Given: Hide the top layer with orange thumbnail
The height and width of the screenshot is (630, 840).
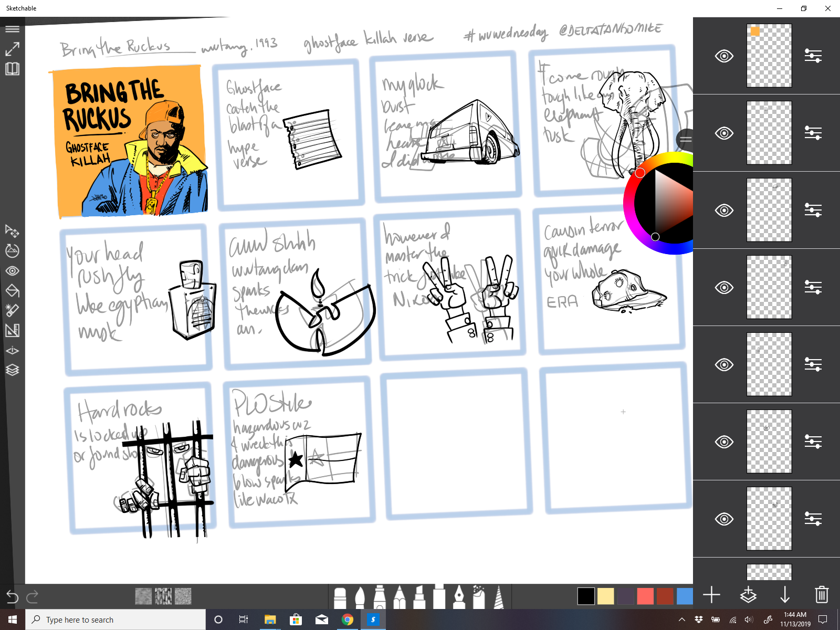Looking at the screenshot, I should click(x=724, y=56).
